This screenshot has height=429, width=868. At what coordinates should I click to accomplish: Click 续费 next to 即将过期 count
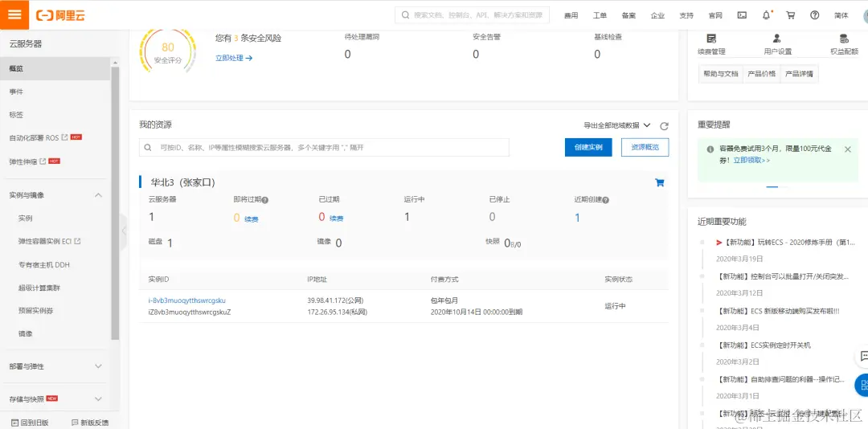click(x=252, y=219)
